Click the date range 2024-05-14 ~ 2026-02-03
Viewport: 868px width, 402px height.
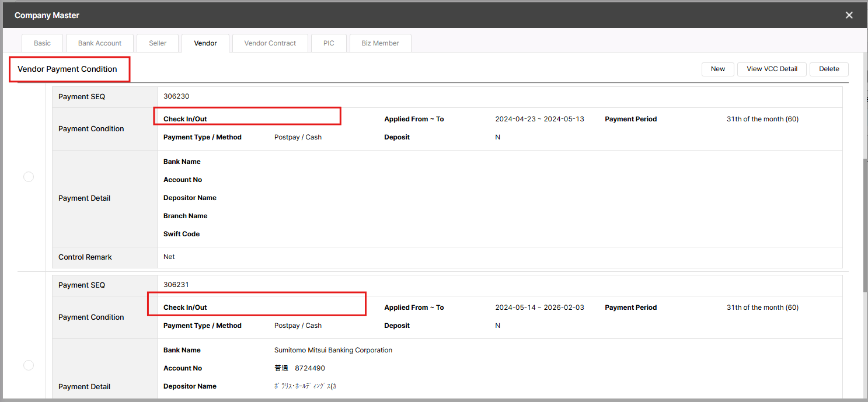click(539, 307)
